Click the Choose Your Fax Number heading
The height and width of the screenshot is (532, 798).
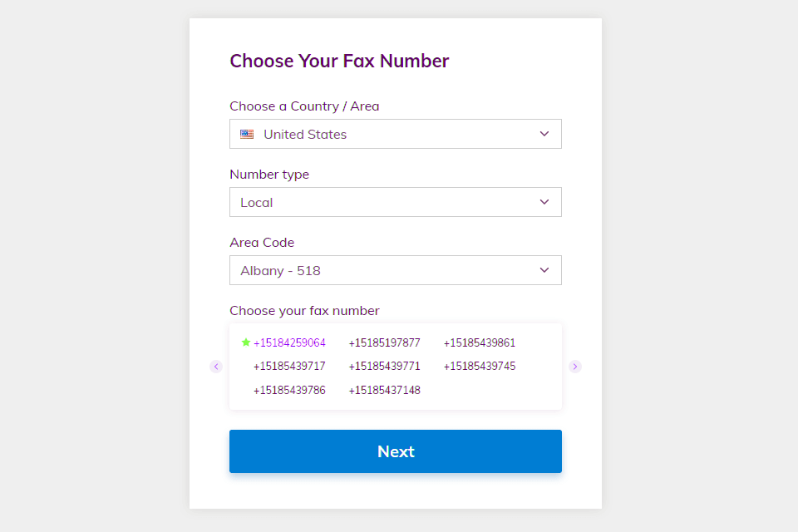339,61
